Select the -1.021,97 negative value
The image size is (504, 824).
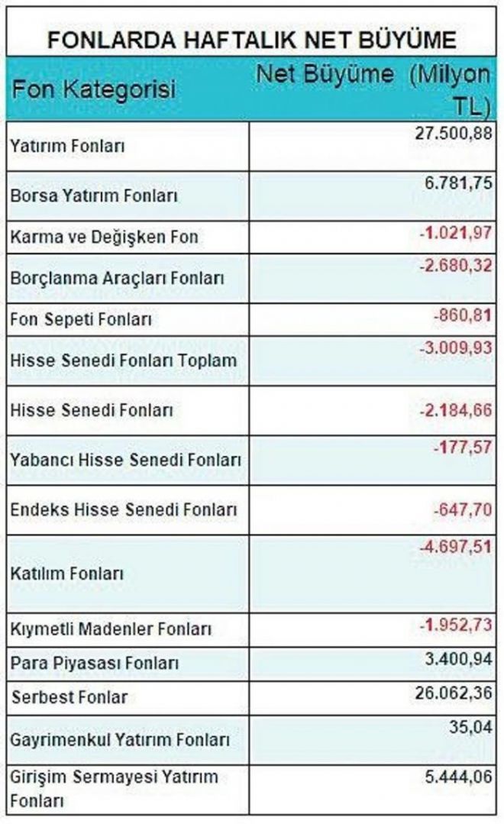click(456, 231)
